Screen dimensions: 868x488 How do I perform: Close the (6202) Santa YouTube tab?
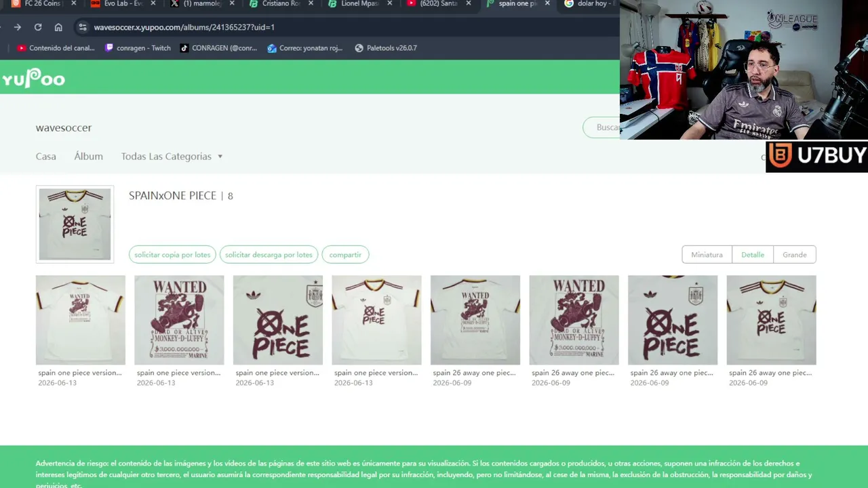[468, 3]
